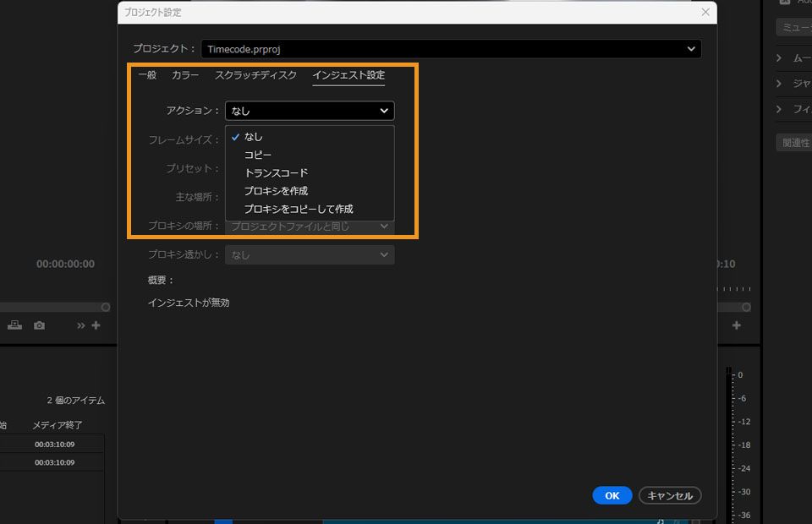
Task: Open the プロキシ透かし dropdown
Action: point(309,254)
